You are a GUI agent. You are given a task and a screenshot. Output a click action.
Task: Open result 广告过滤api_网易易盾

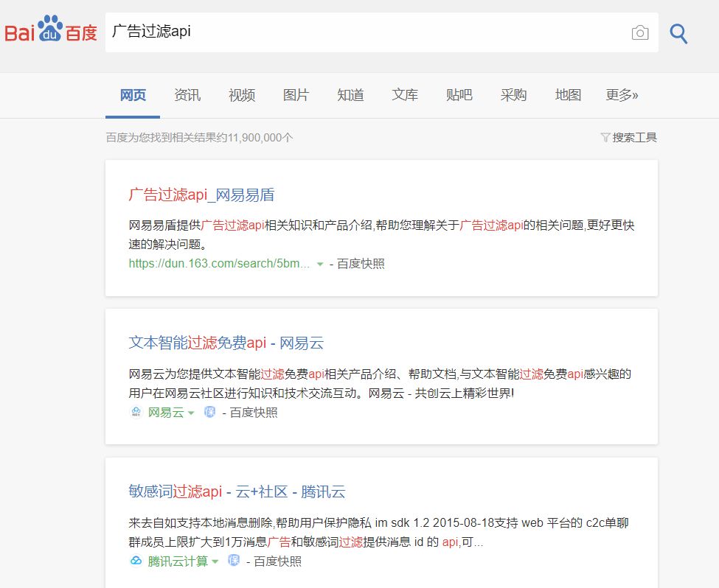click(x=201, y=195)
